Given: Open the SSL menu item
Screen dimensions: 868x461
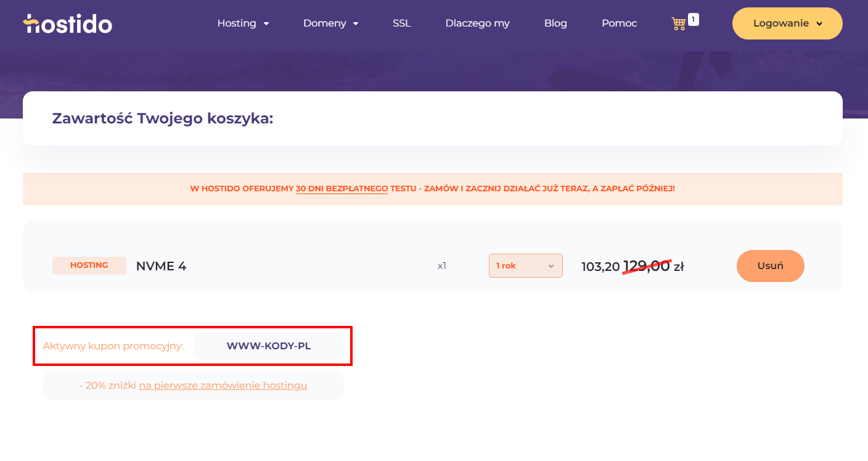Looking at the screenshot, I should pyautogui.click(x=401, y=23).
